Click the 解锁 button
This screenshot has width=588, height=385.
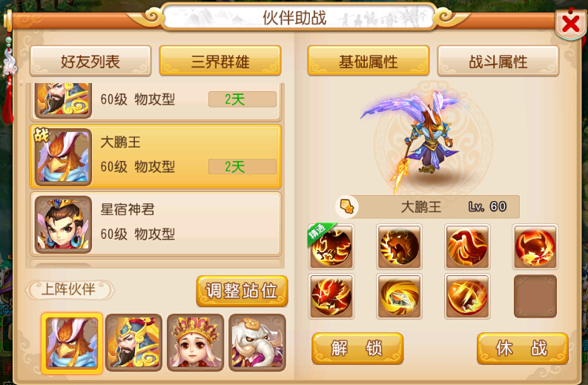(x=357, y=348)
